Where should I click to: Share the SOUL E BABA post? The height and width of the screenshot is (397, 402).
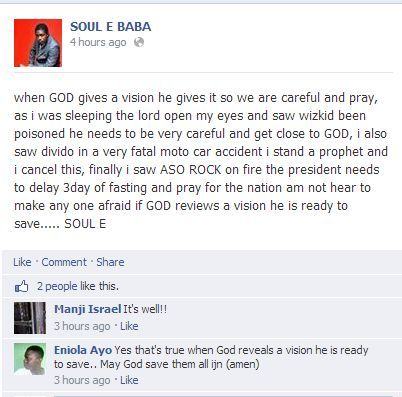pos(110,262)
